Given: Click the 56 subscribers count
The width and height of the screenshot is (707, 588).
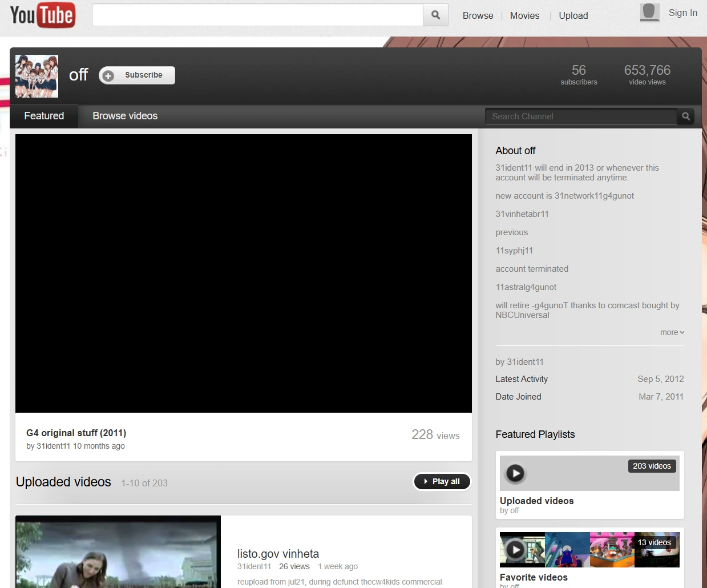Looking at the screenshot, I should point(579,74).
